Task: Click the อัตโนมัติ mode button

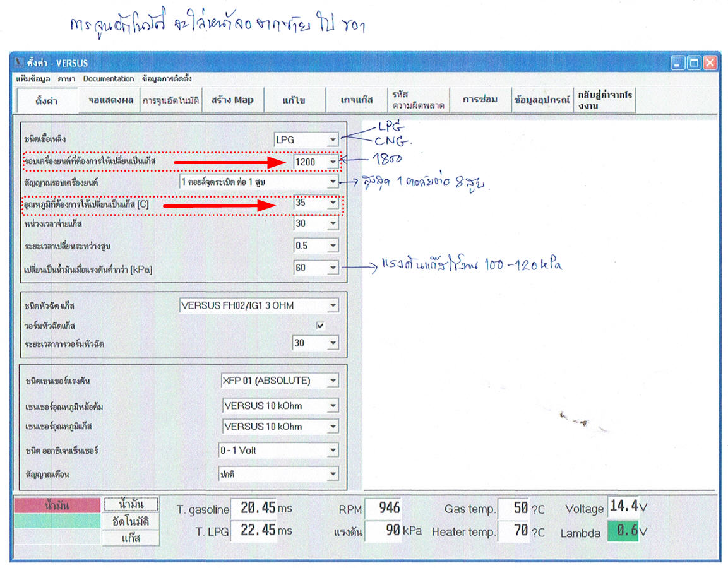Action: [x=131, y=521]
